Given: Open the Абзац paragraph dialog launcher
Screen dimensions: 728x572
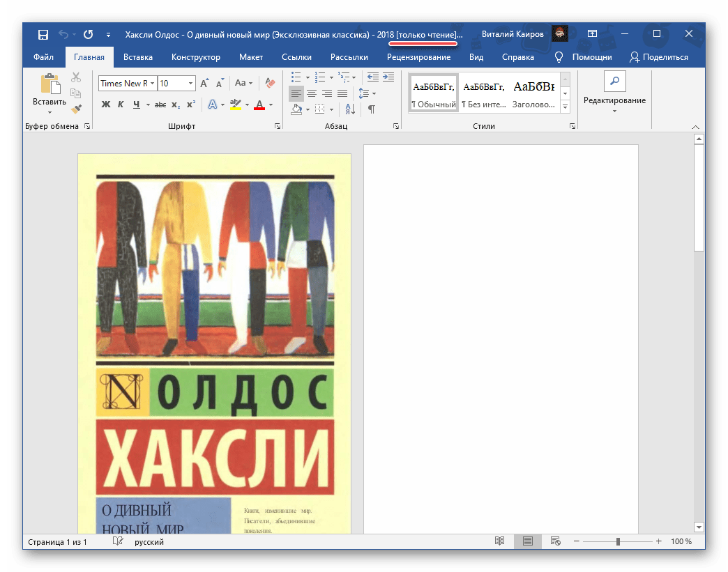Looking at the screenshot, I should (396, 126).
